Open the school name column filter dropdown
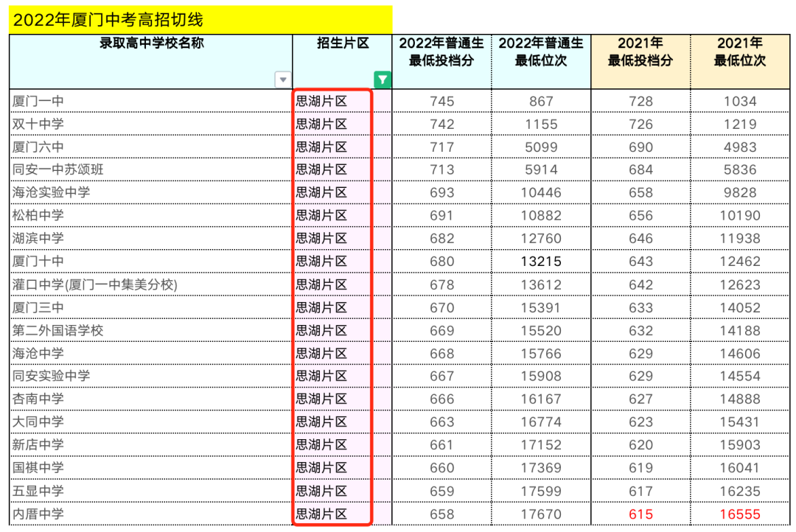 pos(283,80)
